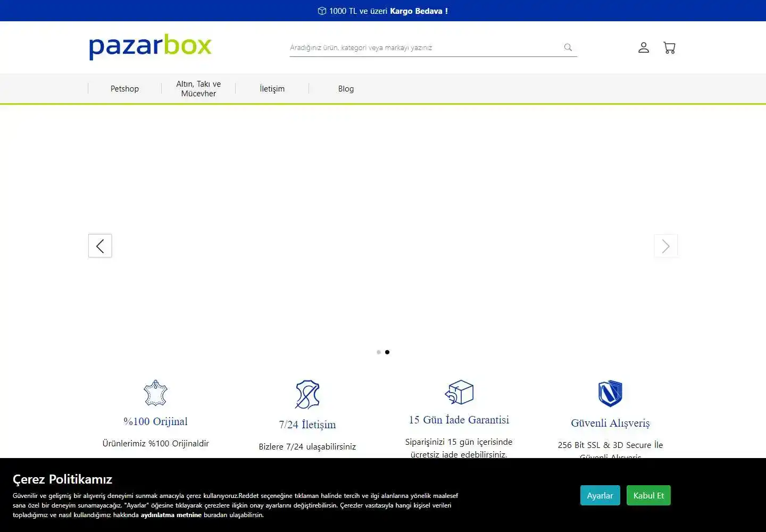
Task: Click the Çerez Politikamız heading
Action: click(x=62, y=479)
